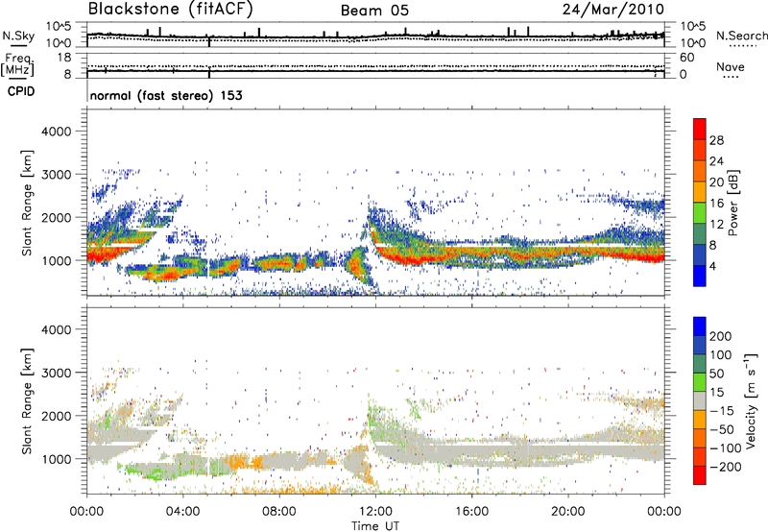768x532 pixels.
Task: Click the 'Time UT' axis title
Action: click(x=375, y=526)
